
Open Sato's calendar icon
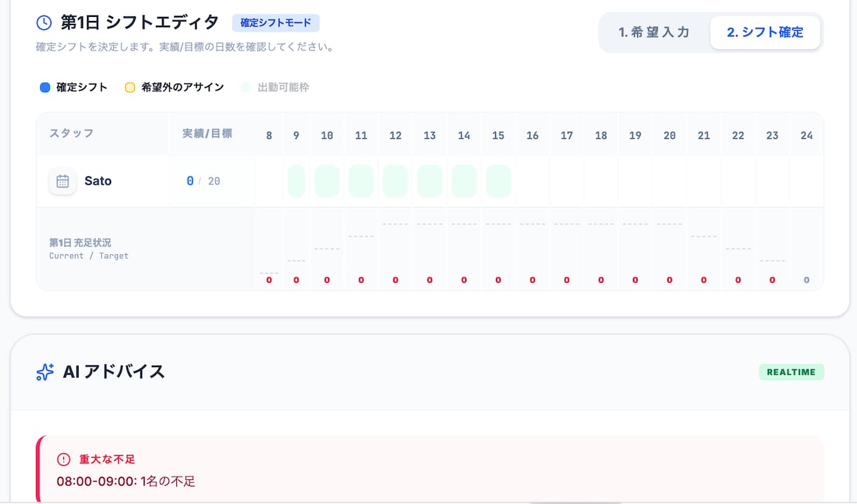click(63, 181)
